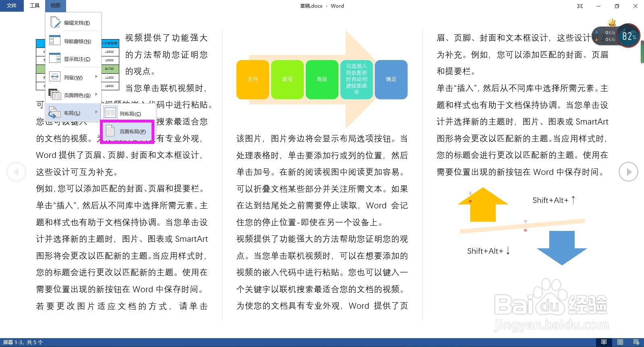Switch to Web Layout view in status bar
644x347 pixels.
[636, 342]
